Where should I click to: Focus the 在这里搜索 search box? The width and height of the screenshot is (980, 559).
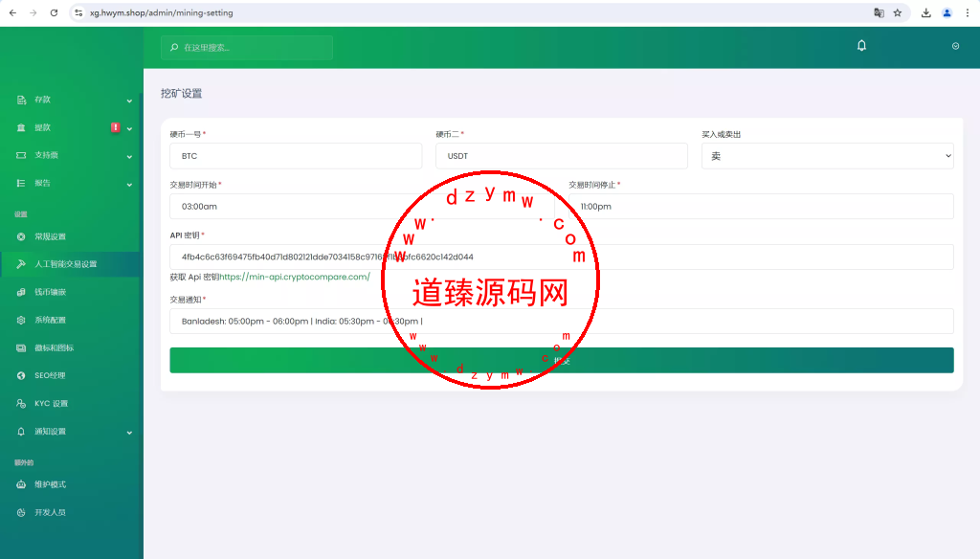247,48
